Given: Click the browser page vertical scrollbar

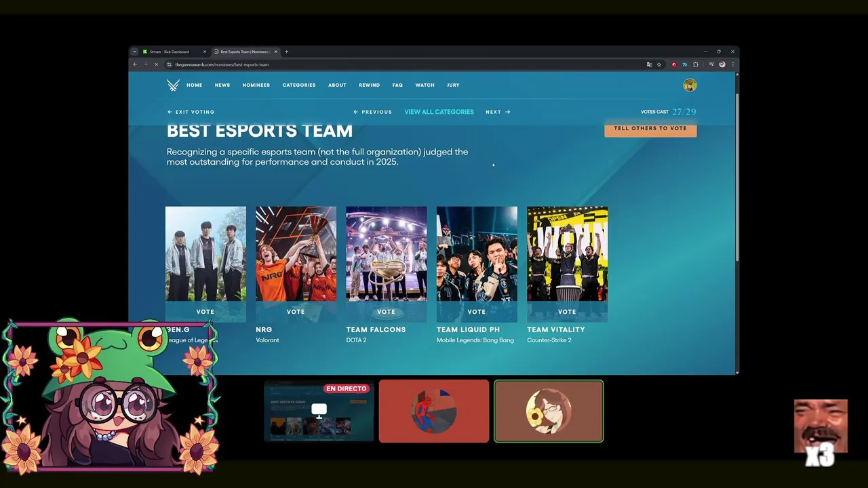Looking at the screenshot, I should pos(736,176).
